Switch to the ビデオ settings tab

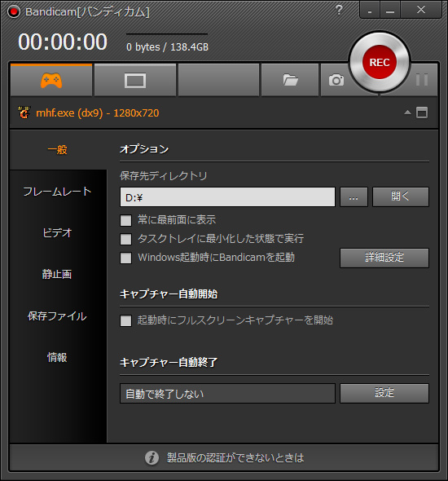click(57, 233)
